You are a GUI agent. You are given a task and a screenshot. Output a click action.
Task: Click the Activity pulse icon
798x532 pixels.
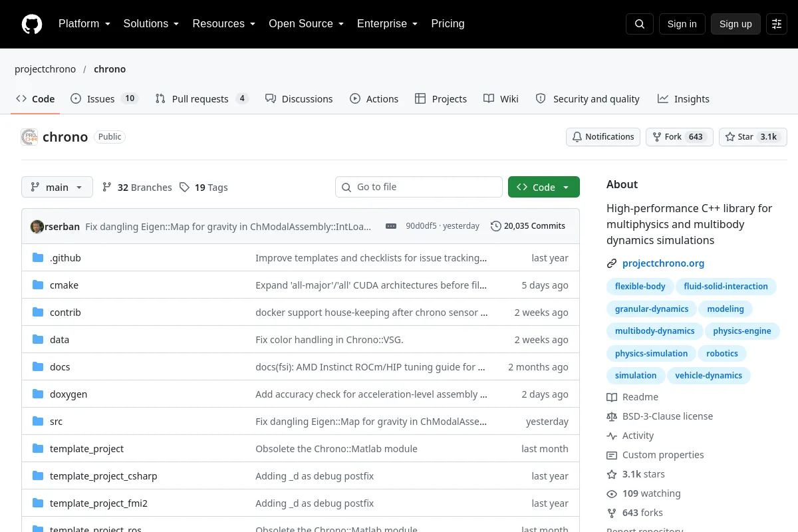[x=612, y=436]
